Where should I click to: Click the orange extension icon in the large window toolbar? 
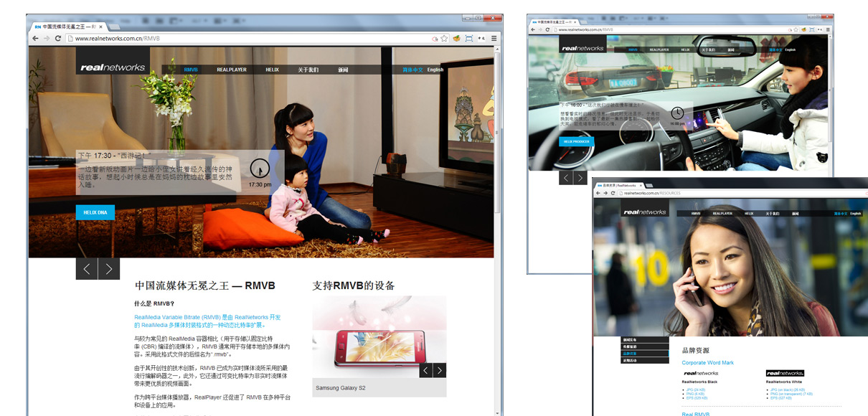456,38
